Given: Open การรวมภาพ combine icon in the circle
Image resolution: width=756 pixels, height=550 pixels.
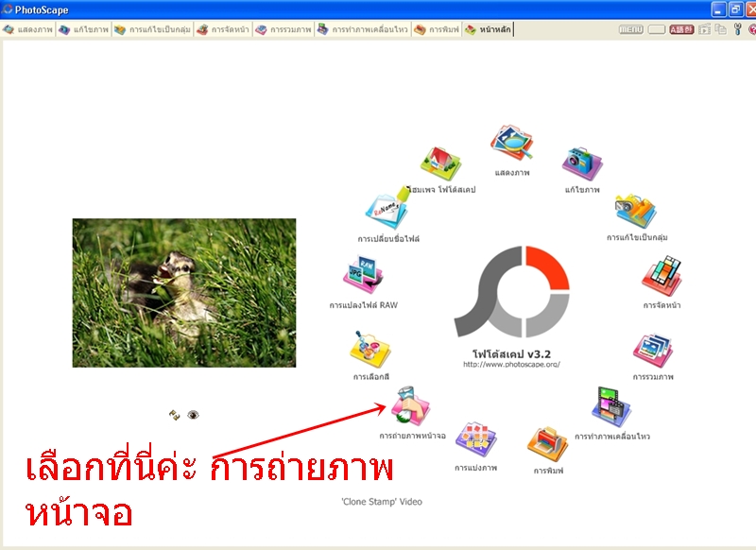Looking at the screenshot, I should click(x=653, y=351).
